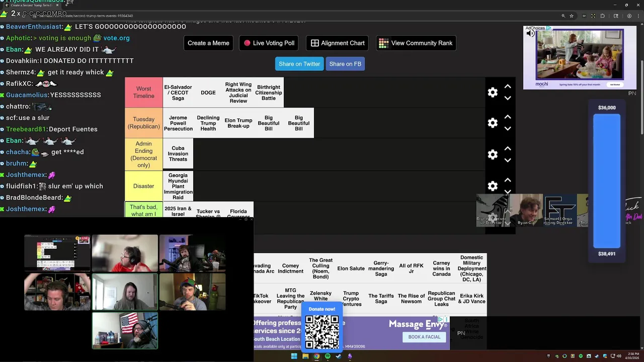Start a Live Voting Poll
644x362 pixels.
269,43
